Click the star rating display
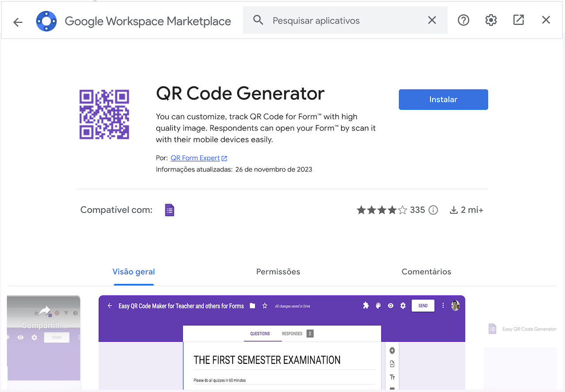The width and height of the screenshot is (565, 392). (382, 210)
